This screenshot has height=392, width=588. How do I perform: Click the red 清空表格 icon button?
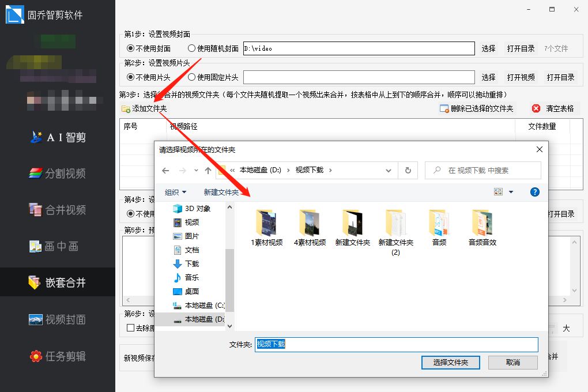coord(536,108)
